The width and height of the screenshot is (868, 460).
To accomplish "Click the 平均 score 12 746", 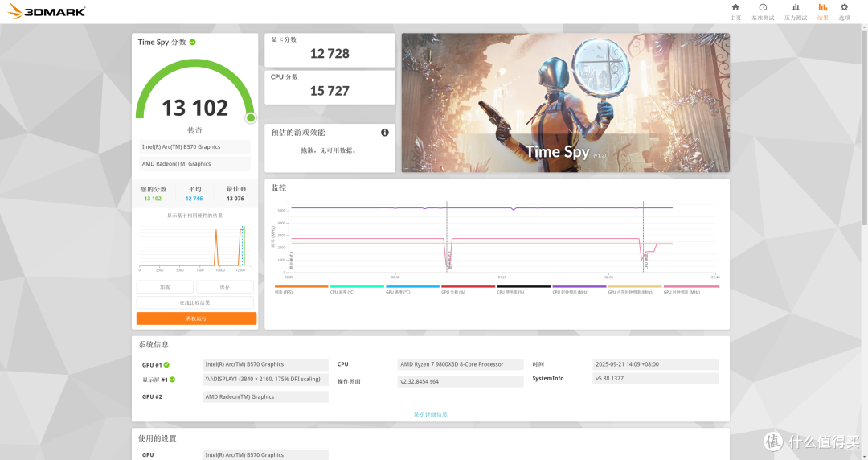I will 194,199.
